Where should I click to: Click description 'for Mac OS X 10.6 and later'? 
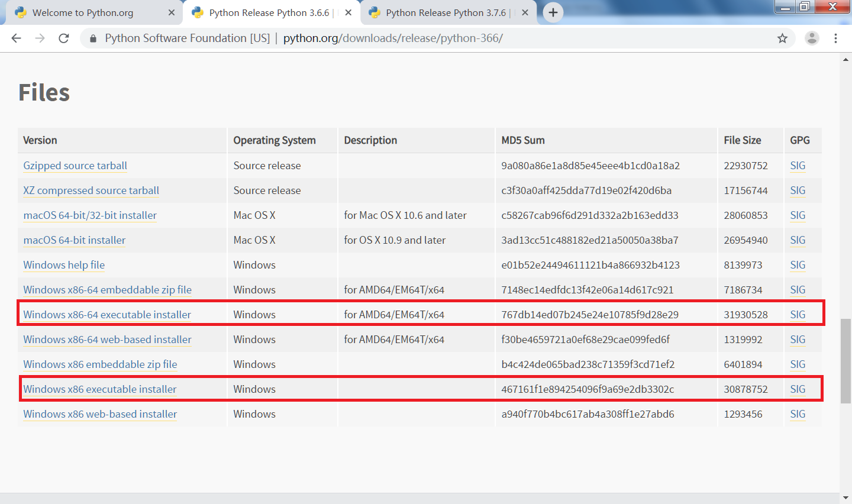click(405, 215)
